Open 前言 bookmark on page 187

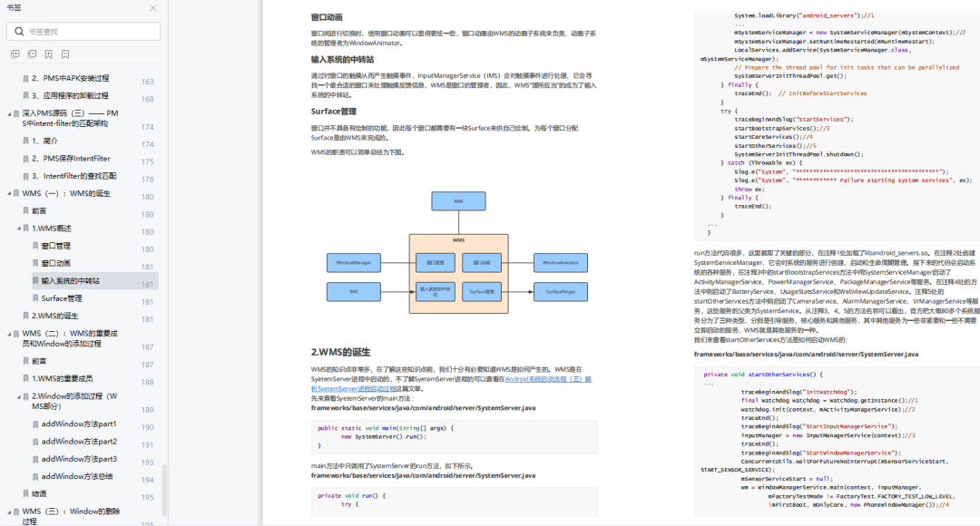39,361
